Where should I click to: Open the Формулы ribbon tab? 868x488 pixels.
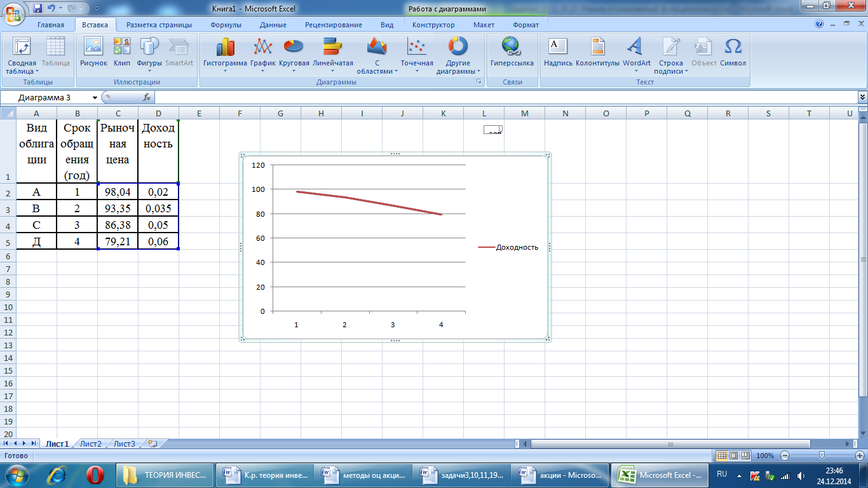click(x=226, y=25)
